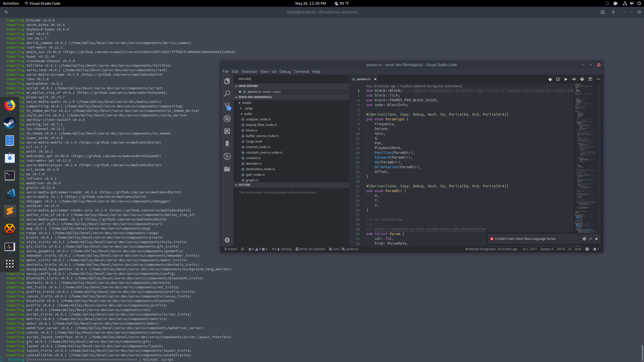Viewport: 644px width, 362px height.
Task: Select the param.rs editor tab
Action: pos(363,79)
